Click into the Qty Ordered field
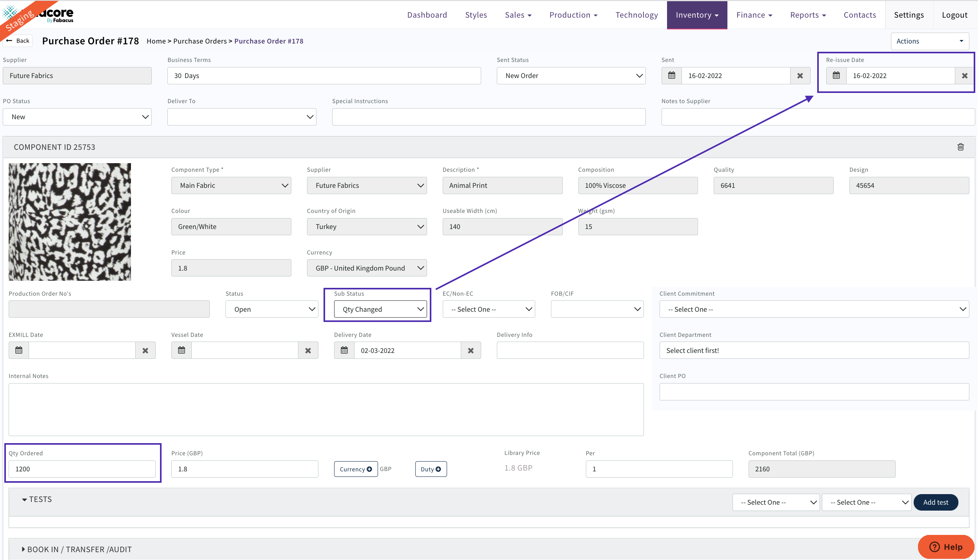 (82, 469)
